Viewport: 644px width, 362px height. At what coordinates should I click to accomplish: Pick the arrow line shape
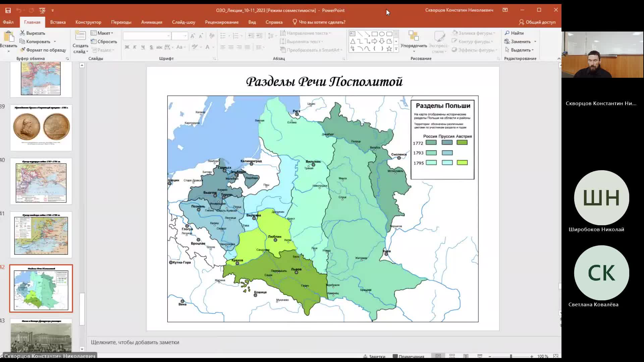[x=367, y=34]
